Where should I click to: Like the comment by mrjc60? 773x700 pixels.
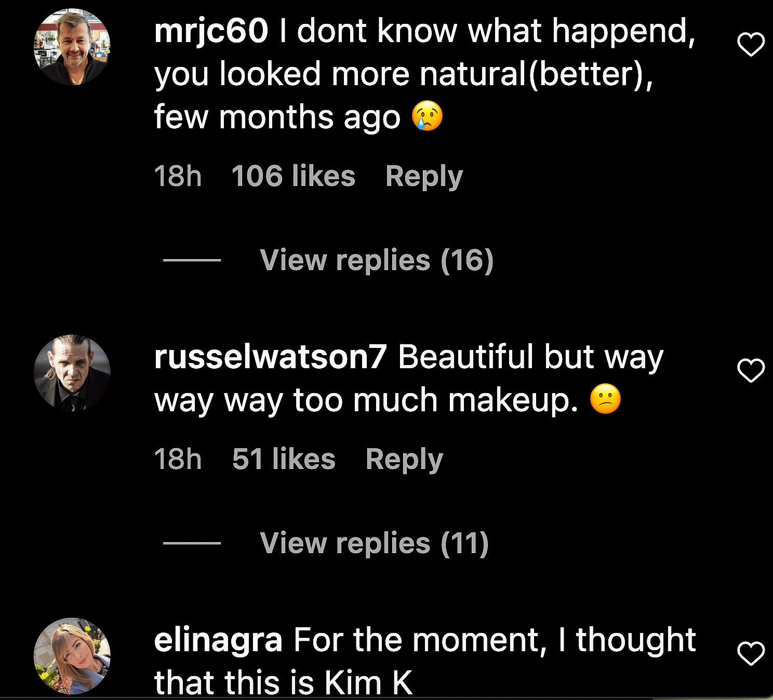(751, 45)
